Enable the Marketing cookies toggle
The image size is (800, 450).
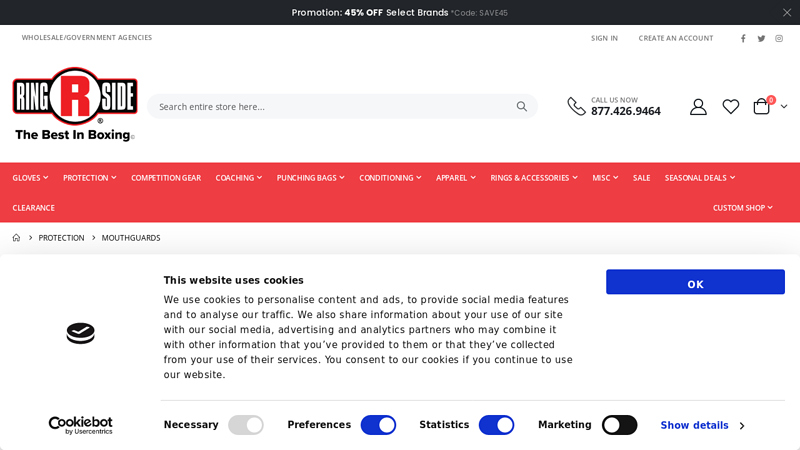pos(619,425)
